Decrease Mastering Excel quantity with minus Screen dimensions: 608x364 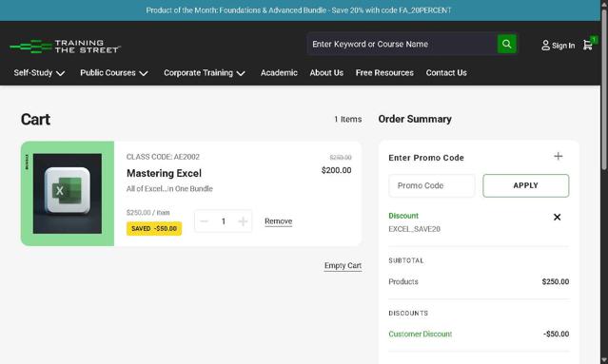tap(205, 221)
